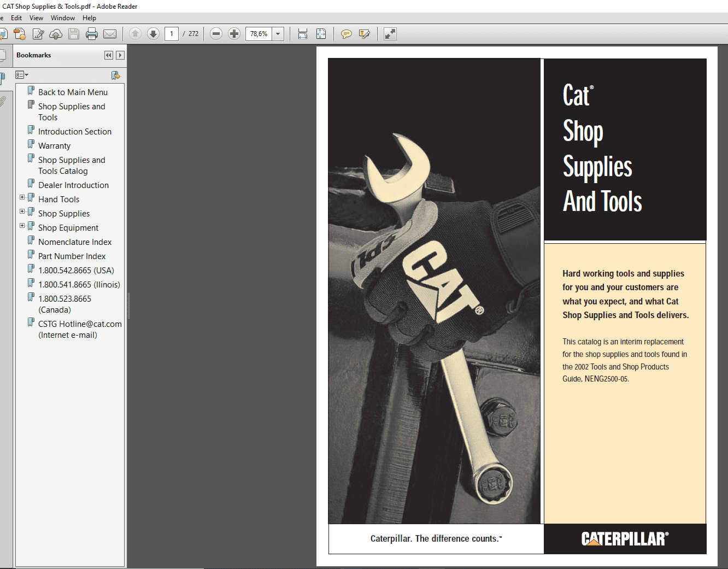The height and width of the screenshot is (569, 728).
Task: Click the sign and fill document icon
Action: click(x=38, y=34)
